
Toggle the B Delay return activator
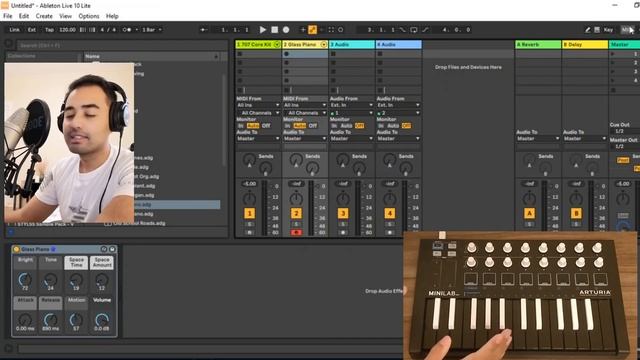click(576, 213)
